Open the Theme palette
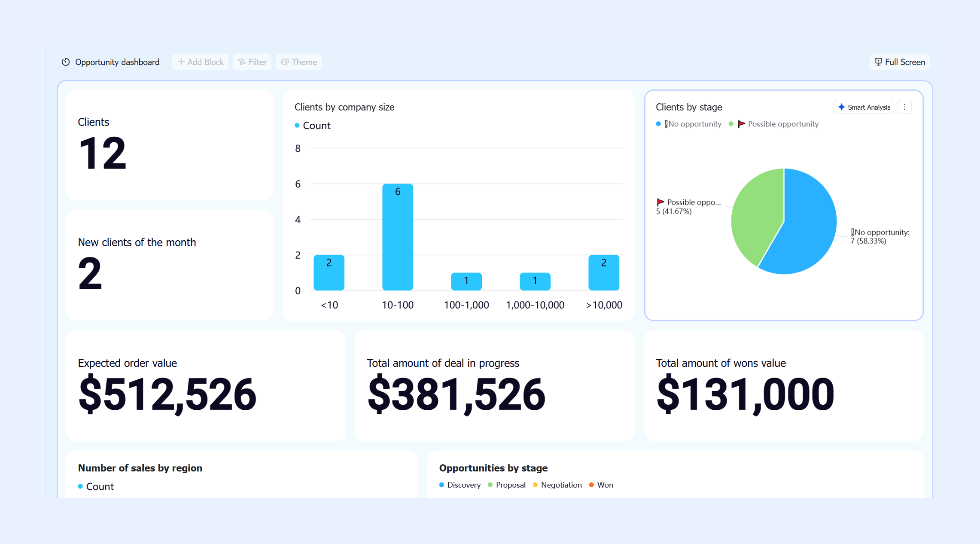The height and width of the screenshot is (544, 980). coord(299,62)
